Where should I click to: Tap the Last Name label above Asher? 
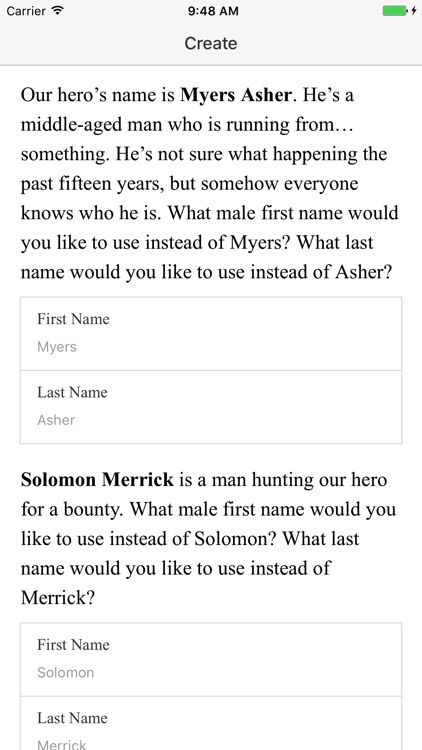72,392
